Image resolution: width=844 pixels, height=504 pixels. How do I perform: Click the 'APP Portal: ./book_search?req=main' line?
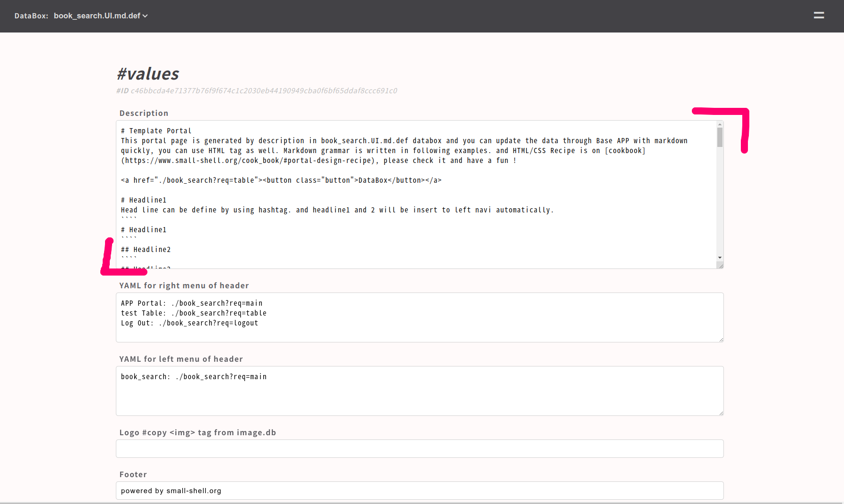click(x=192, y=303)
